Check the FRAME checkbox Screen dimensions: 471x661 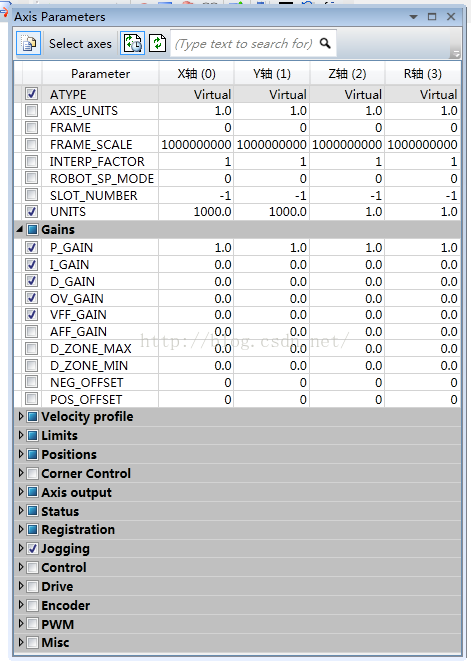click(31, 127)
